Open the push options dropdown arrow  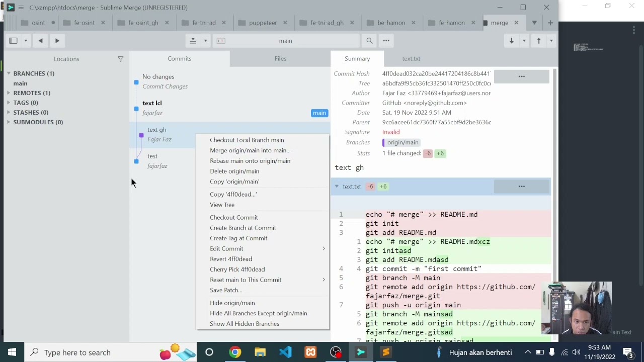click(551, 41)
